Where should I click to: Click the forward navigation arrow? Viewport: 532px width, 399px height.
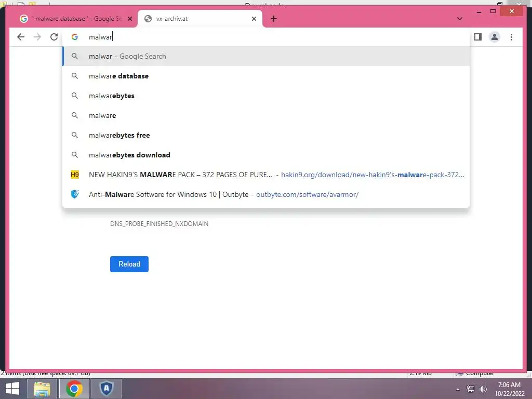(37, 37)
